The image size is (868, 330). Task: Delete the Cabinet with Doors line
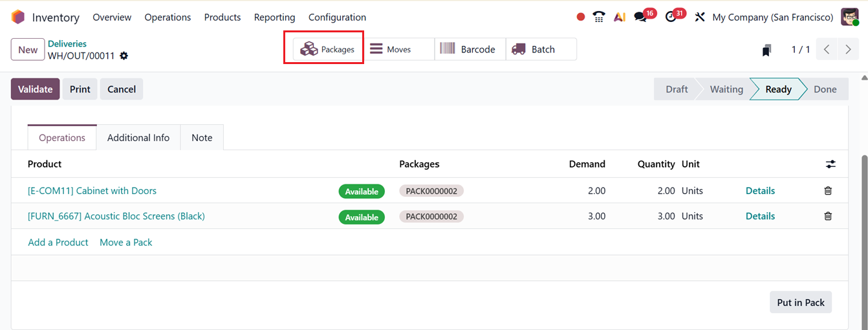pos(828,191)
